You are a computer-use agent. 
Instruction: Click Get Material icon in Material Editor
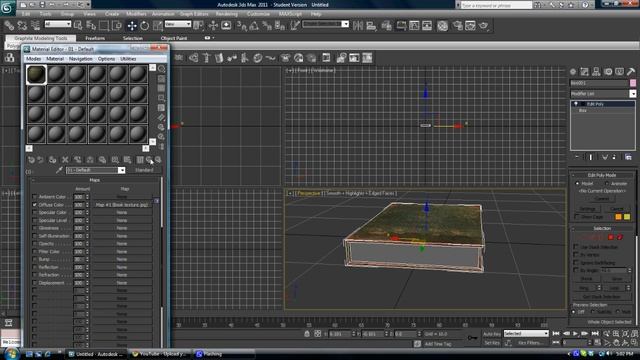tap(31, 160)
